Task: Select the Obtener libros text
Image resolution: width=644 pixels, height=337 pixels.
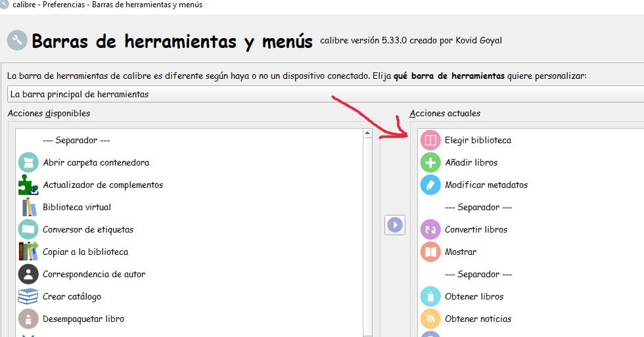Action: click(x=474, y=296)
